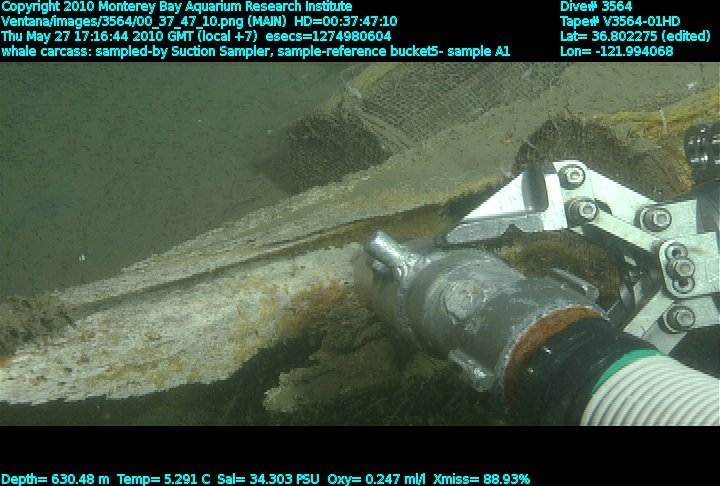This screenshot has height=486, width=720.
Task: Click the whale carcass sample annotation line
Action: [255, 51]
